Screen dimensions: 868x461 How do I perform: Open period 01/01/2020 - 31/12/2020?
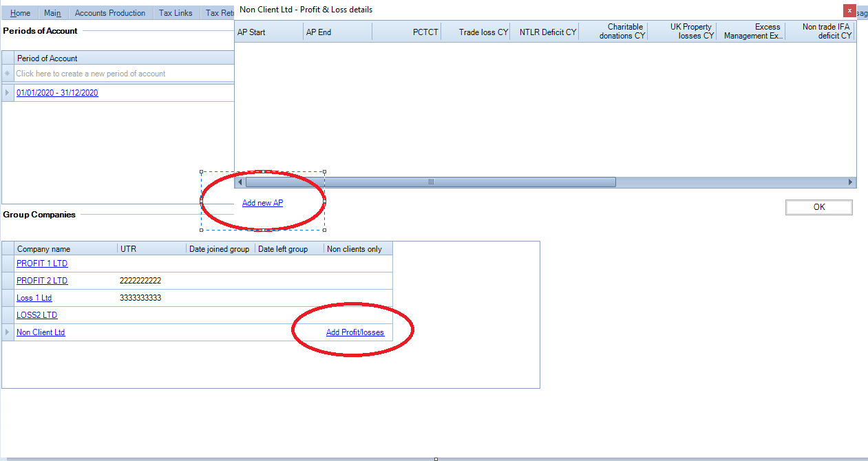click(x=57, y=93)
